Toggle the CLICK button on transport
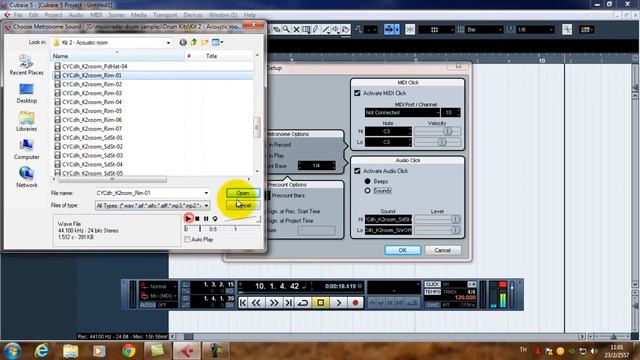640x360 pixels. pyautogui.click(x=432, y=284)
